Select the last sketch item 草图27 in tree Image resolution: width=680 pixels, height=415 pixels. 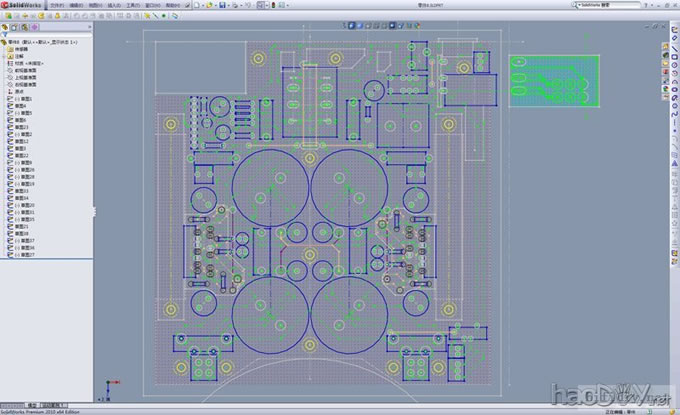click(26, 255)
